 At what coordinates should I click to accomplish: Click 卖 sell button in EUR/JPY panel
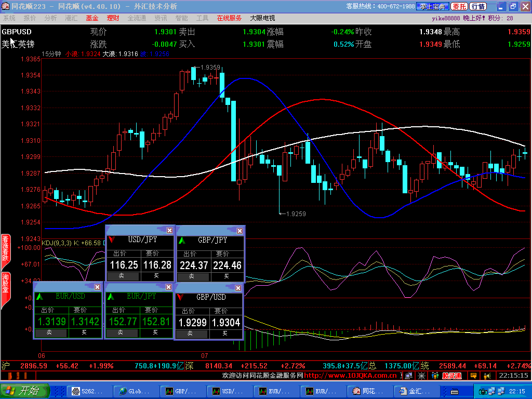click(122, 333)
